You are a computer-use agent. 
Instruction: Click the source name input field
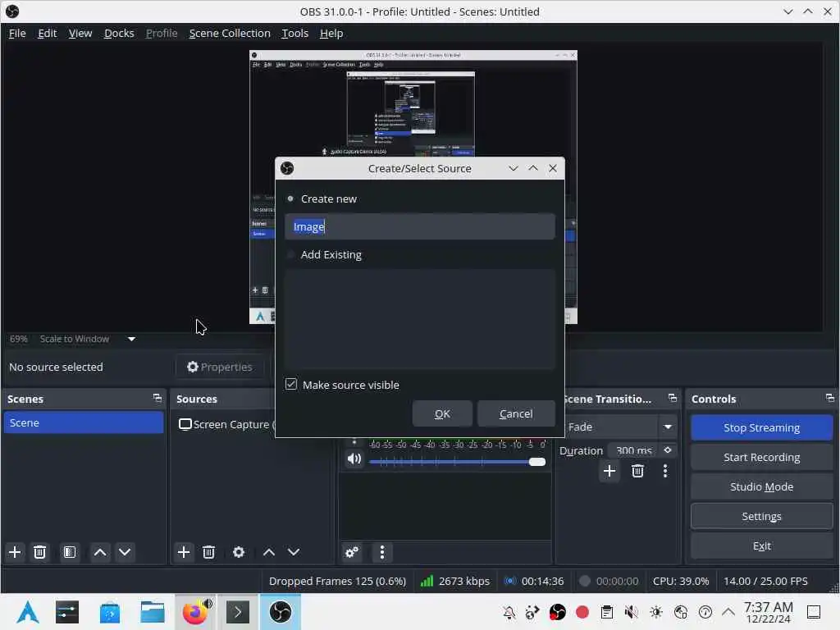point(419,226)
